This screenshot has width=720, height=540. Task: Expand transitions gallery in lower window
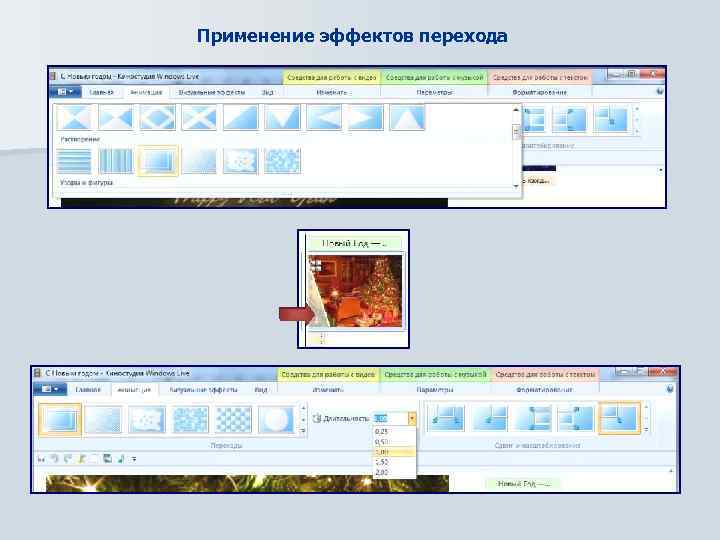[303, 430]
